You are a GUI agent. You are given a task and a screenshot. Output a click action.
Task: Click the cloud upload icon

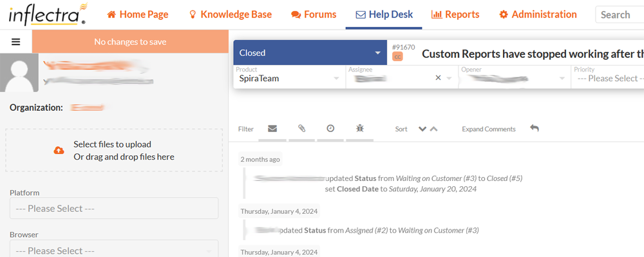tap(59, 151)
